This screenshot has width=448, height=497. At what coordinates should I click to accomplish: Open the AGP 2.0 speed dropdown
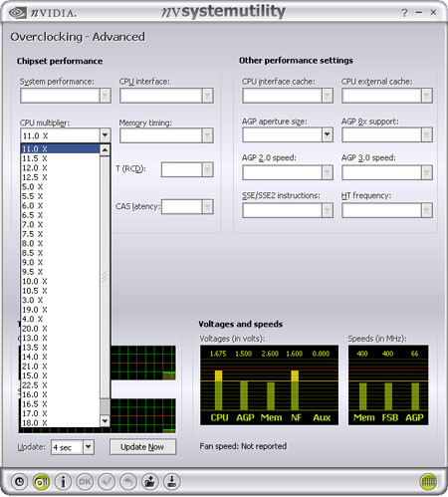pyautogui.click(x=288, y=172)
